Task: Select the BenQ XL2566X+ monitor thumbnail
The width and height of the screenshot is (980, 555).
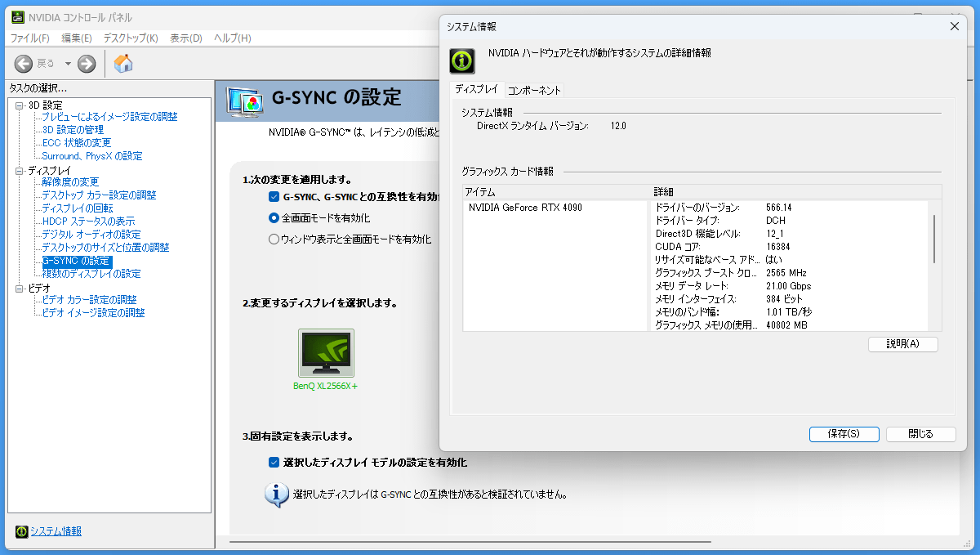Action: pyautogui.click(x=326, y=353)
